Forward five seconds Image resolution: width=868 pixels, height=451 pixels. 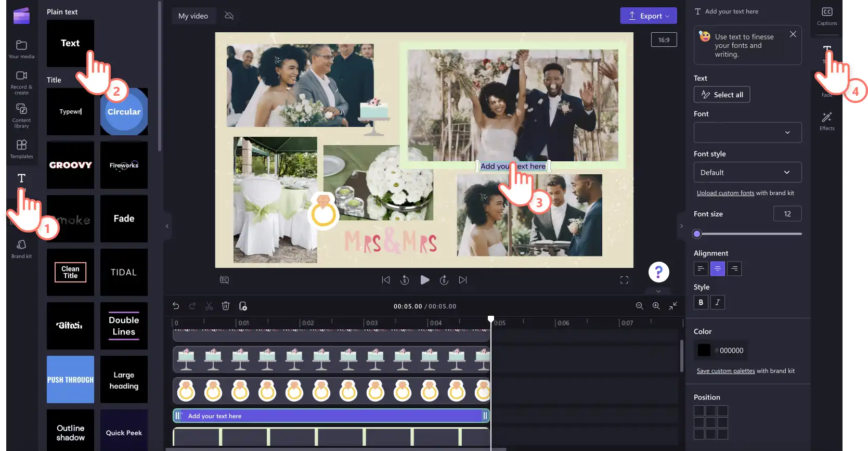[x=444, y=280]
